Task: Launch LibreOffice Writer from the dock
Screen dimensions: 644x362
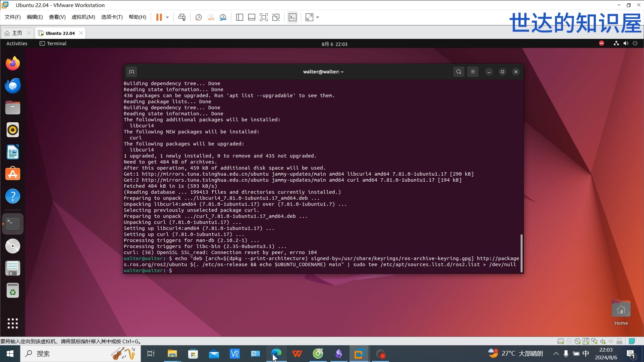Action: point(13,152)
